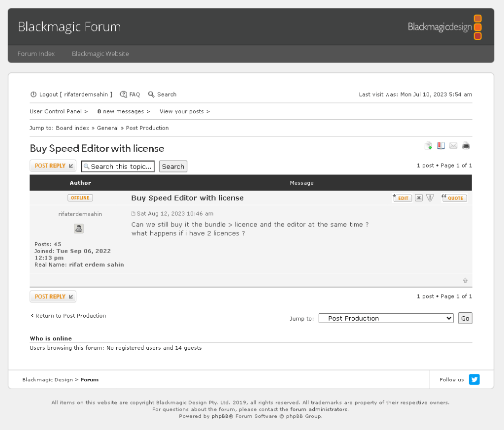Click rifaterdemsahin's avatar image

[79, 229]
